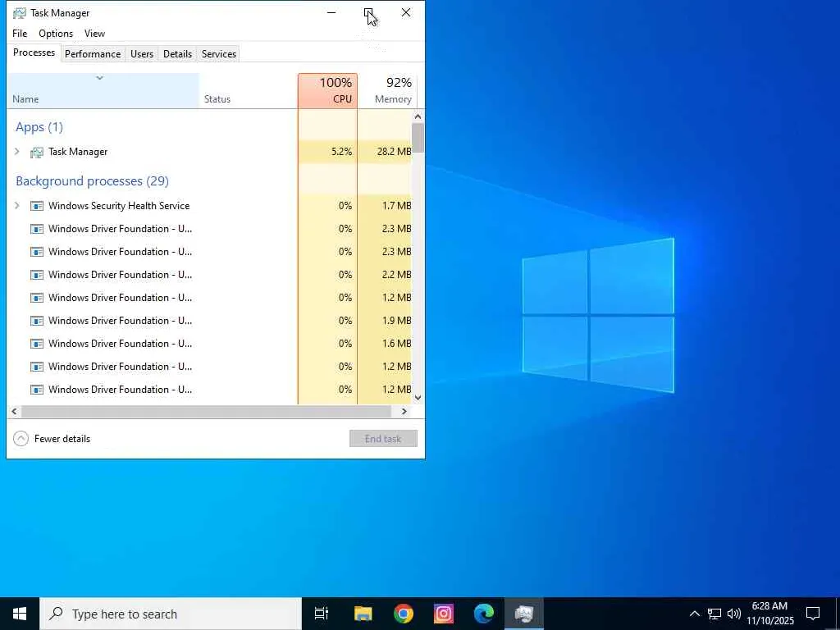Show hidden system tray icons

[694, 614]
